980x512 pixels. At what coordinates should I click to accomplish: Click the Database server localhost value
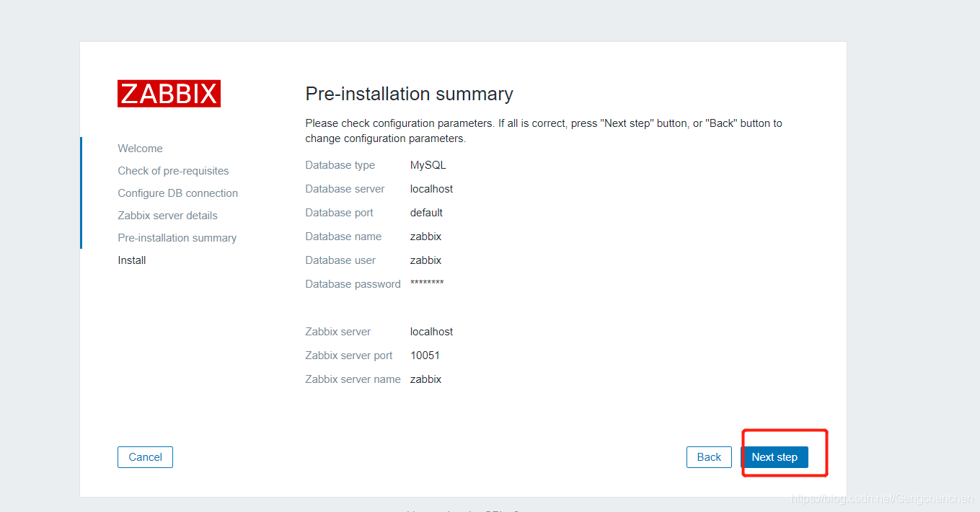tap(431, 189)
